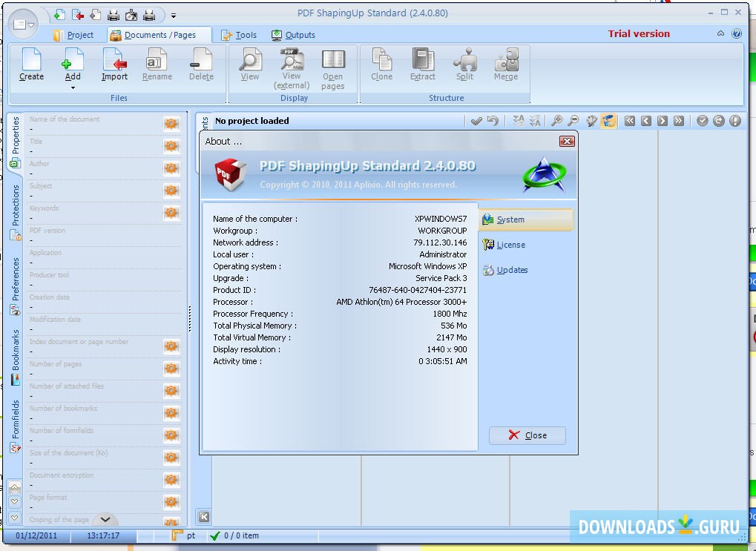Click the Open pages icon
Image resolution: width=756 pixels, height=551 pixels.
[x=332, y=69]
